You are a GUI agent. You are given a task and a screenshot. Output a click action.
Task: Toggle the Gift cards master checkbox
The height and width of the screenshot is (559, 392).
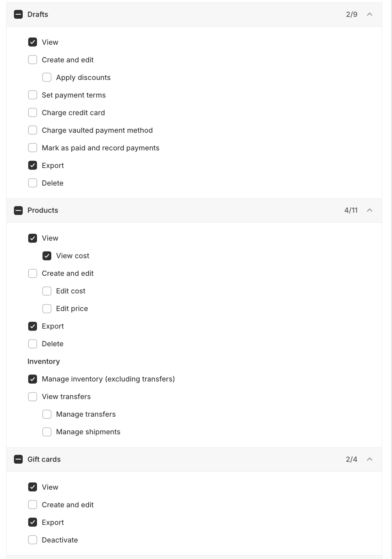point(18,459)
